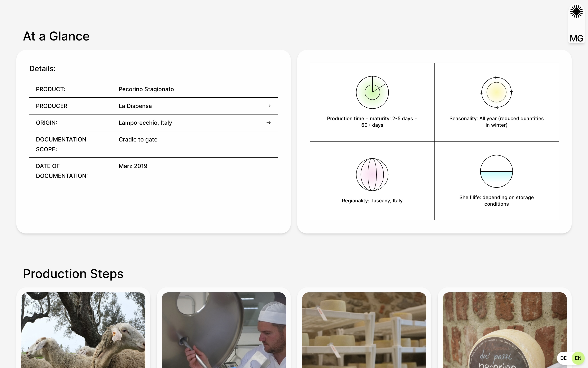Click the yellow seasonality cycle icon
The height and width of the screenshot is (368, 588).
point(496,92)
